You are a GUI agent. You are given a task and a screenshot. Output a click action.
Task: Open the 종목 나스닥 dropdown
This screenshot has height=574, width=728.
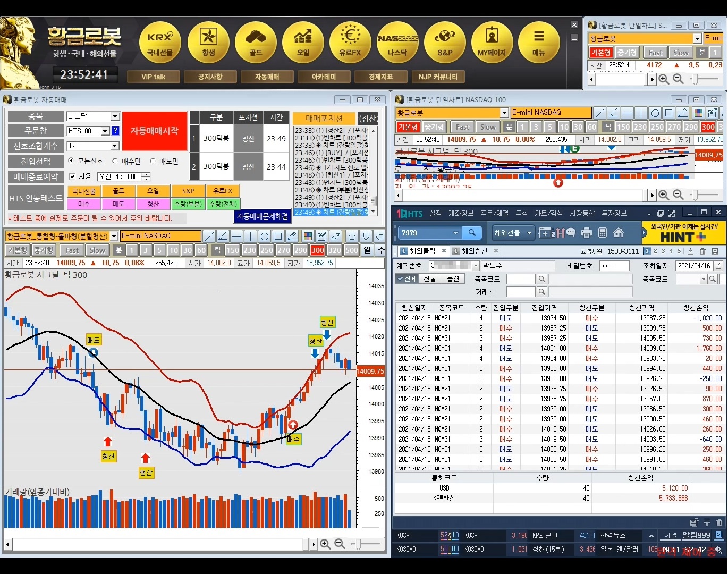point(115,116)
